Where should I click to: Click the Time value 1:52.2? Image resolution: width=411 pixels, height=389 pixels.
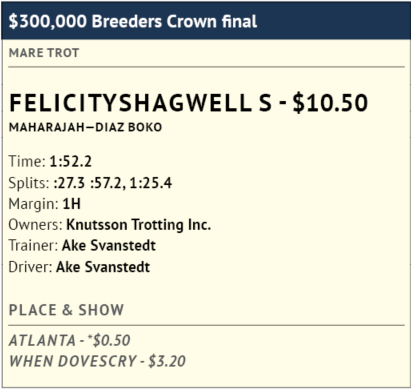(70, 161)
